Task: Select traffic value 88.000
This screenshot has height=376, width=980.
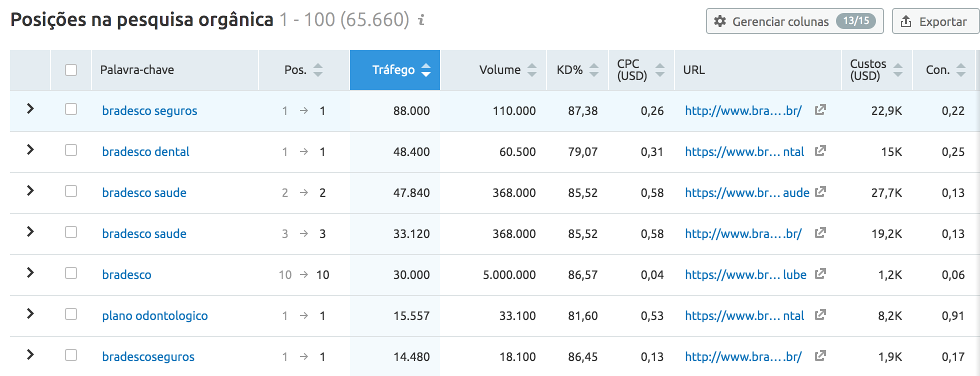Action: 411,111
